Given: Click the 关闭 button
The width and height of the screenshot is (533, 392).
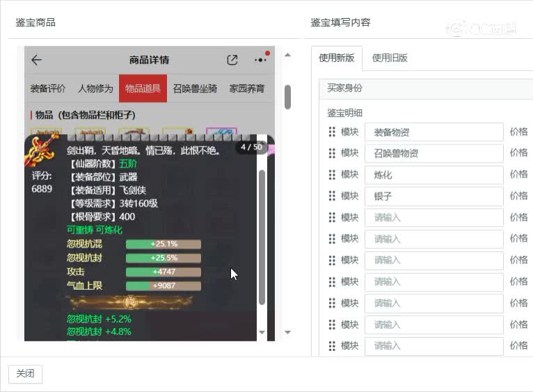Looking at the screenshot, I should coord(25,374).
